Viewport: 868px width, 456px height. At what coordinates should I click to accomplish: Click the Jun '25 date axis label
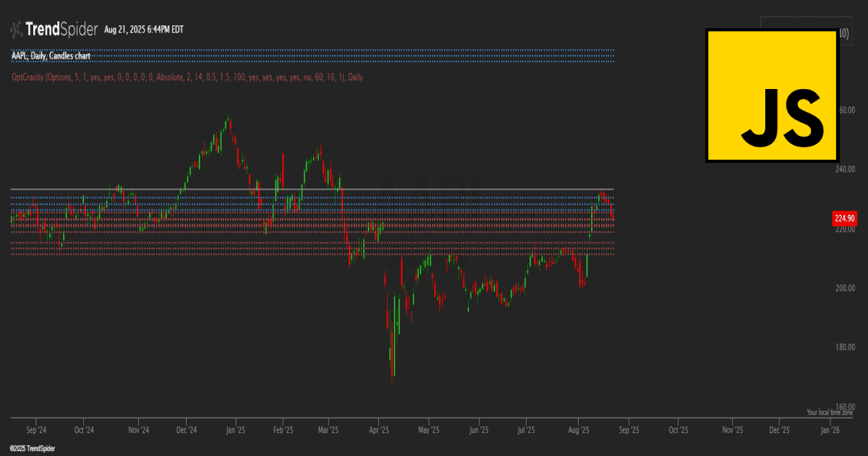coord(478,430)
